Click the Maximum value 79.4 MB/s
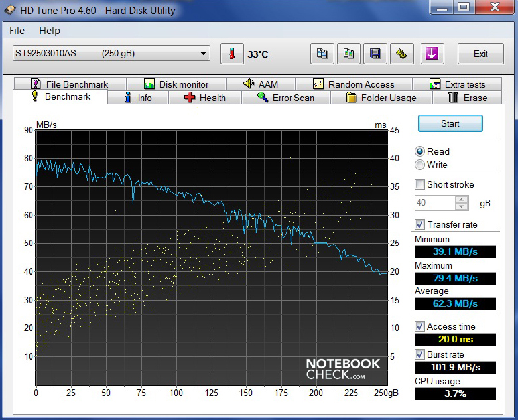 click(x=455, y=278)
